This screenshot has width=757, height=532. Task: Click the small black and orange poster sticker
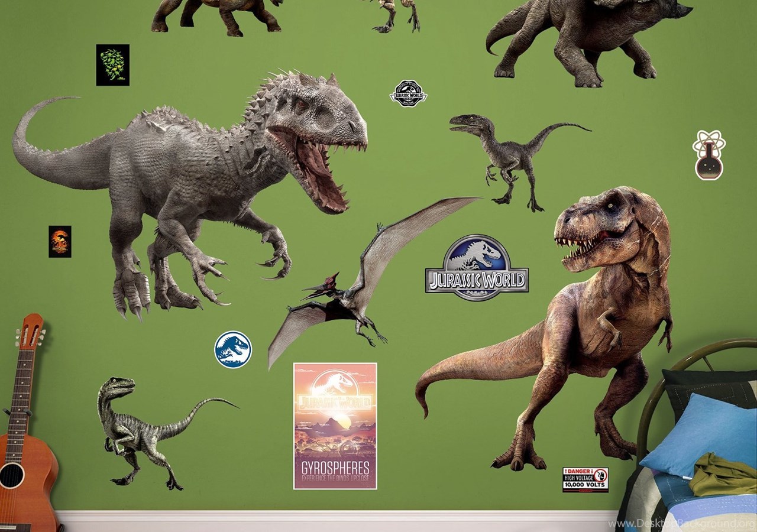[60, 241]
